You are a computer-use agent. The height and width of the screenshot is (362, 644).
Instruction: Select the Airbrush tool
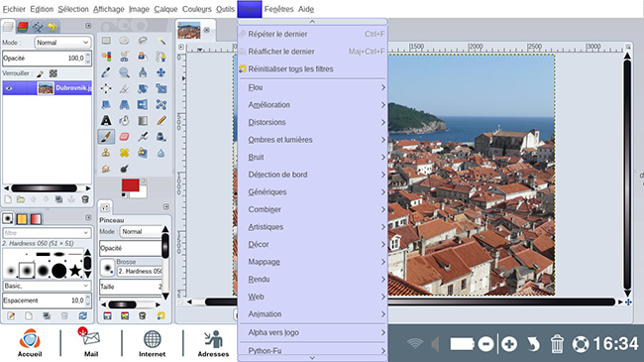(x=143, y=137)
